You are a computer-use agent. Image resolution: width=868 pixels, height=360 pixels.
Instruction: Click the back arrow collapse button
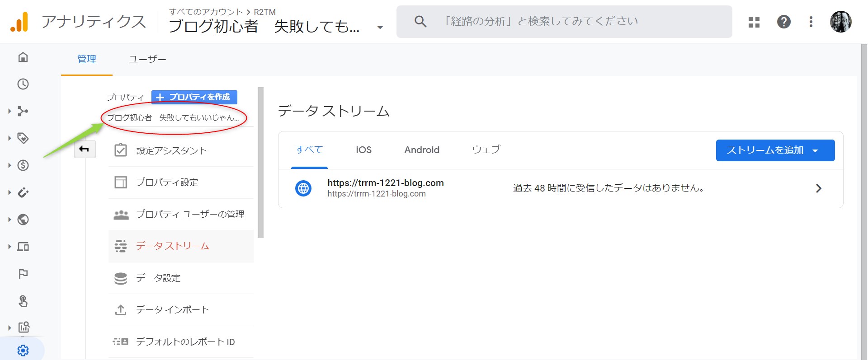click(85, 149)
